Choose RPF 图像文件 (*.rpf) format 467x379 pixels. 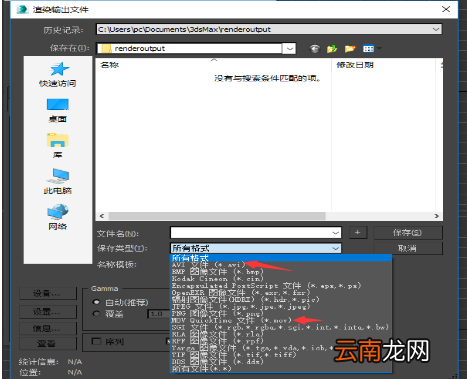pos(281,341)
